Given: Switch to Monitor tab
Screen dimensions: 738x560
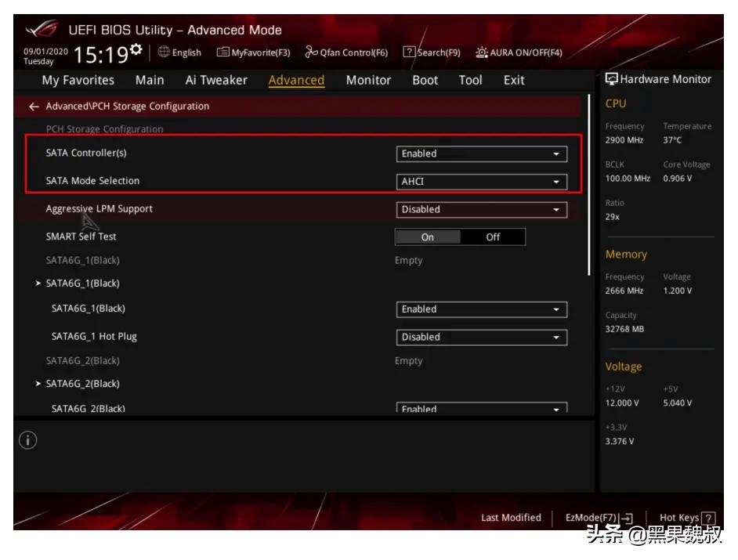Looking at the screenshot, I should [368, 81].
